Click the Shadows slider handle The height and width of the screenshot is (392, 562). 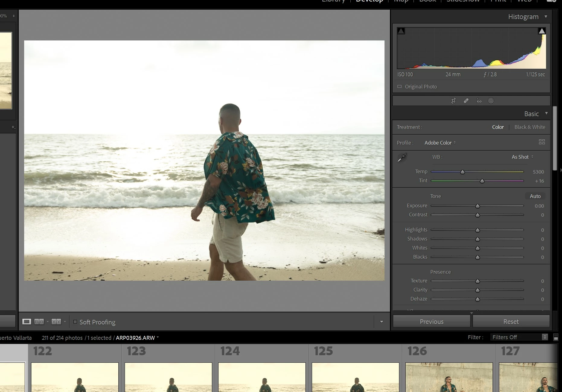click(x=477, y=239)
